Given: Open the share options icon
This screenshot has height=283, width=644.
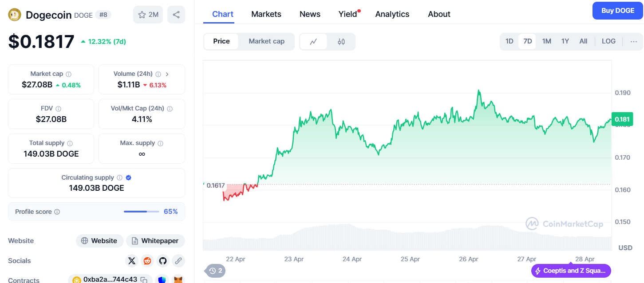Looking at the screenshot, I should tap(176, 15).
